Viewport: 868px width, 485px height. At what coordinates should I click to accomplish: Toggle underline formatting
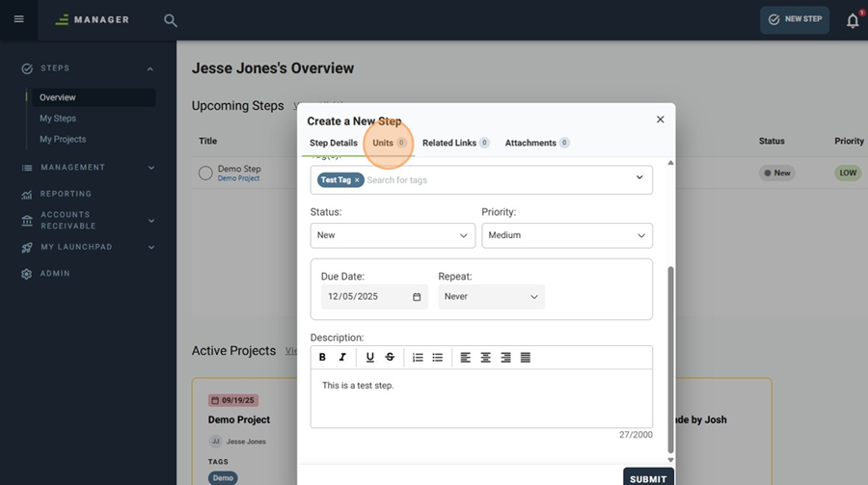[x=369, y=358]
